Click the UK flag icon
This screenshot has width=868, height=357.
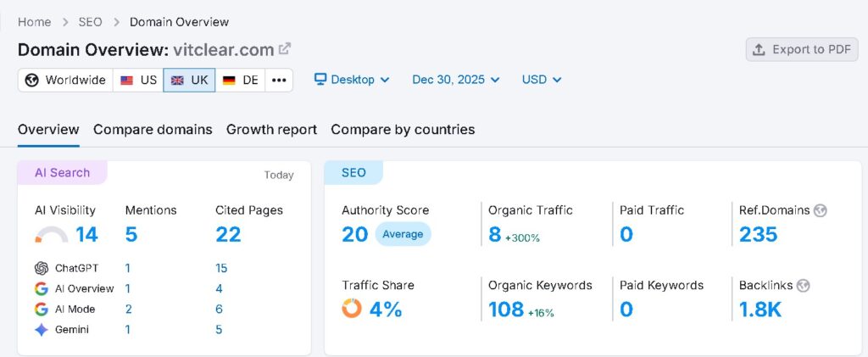coord(177,81)
